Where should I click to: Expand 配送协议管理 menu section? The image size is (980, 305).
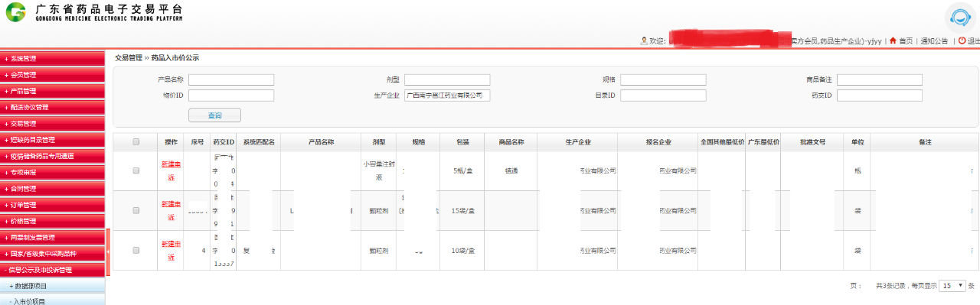(x=52, y=108)
